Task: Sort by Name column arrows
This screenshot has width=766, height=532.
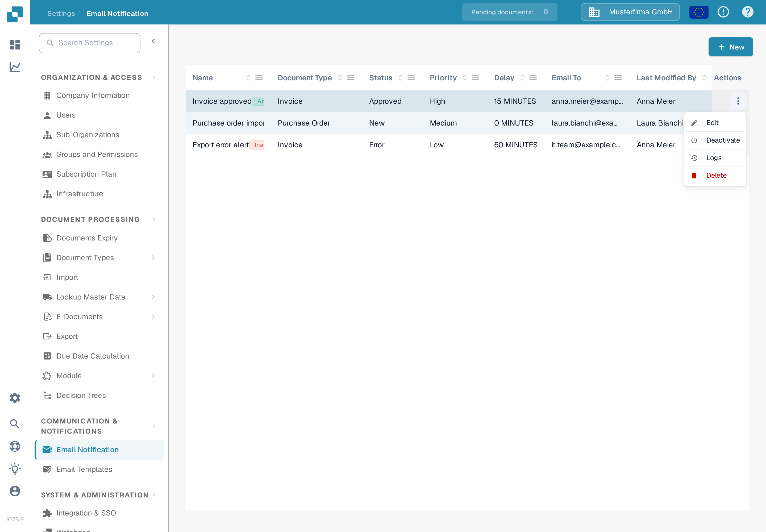Action: click(248, 78)
